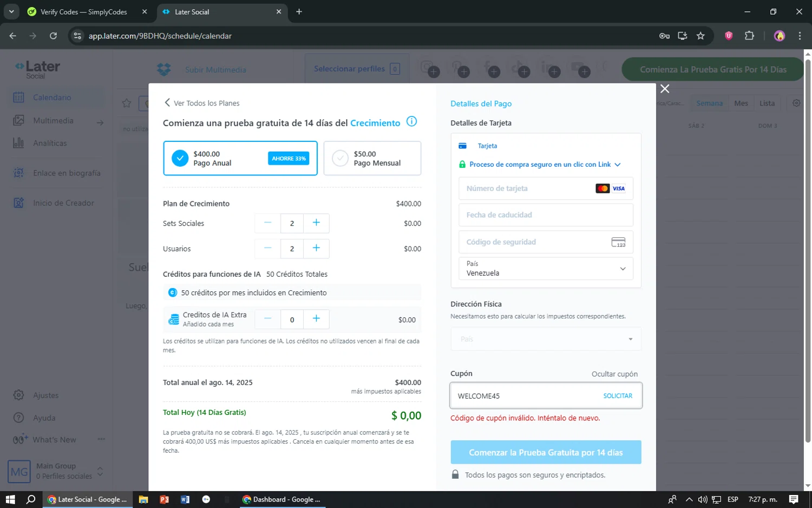This screenshot has width=812, height=508.
Task: Open Word from the taskbar
Action: click(x=185, y=499)
